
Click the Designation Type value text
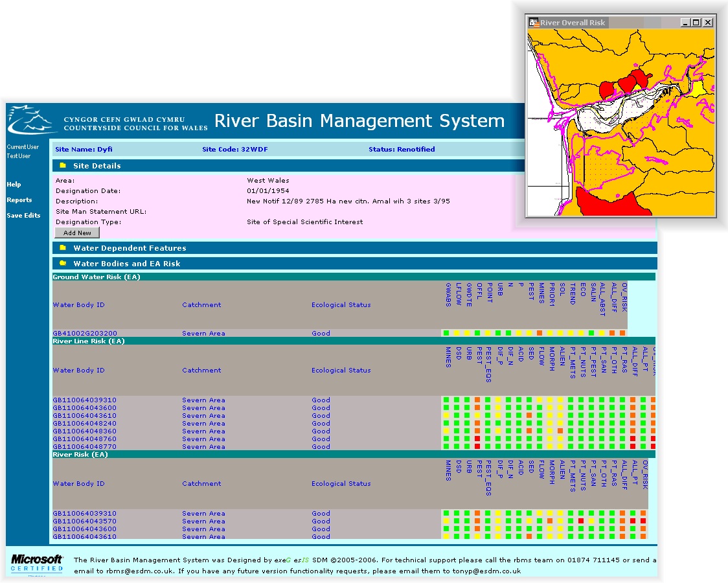(305, 222)
